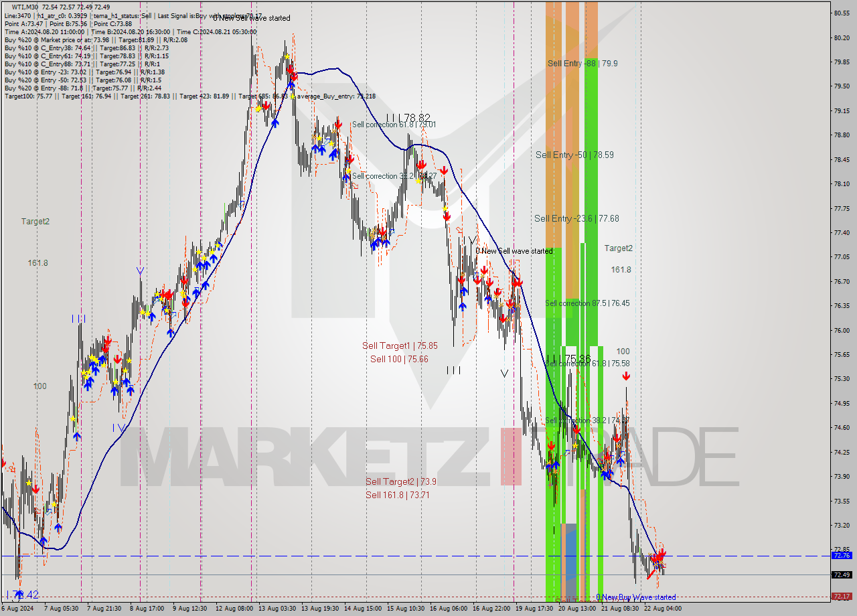
Task: Click the 'I I I 78.82' wave label
Action: coord(408,117)
